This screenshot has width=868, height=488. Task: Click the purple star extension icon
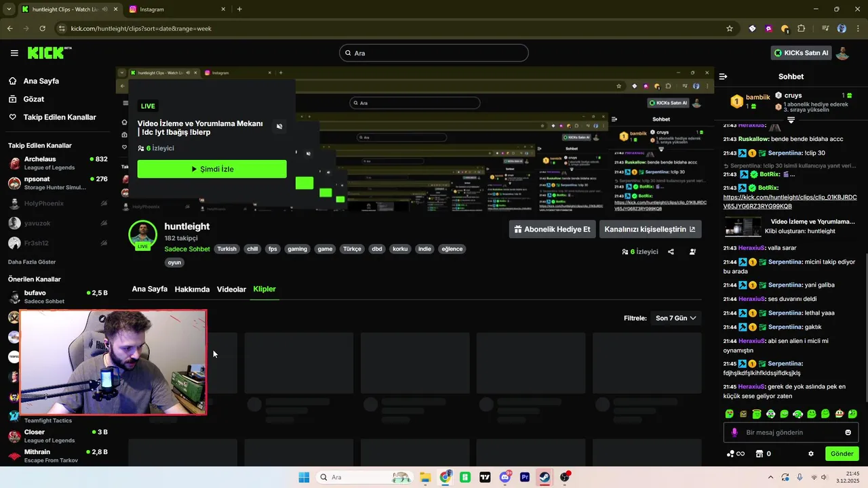(768, 28)
